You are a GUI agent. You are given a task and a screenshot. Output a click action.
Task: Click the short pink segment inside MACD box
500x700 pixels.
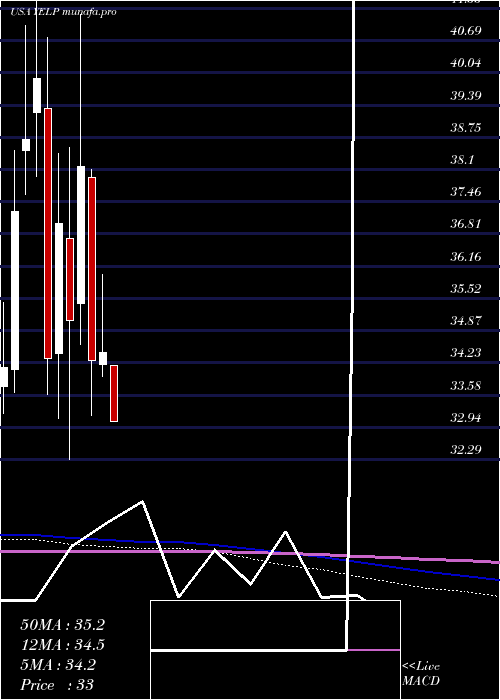click(x=374, y=650)
